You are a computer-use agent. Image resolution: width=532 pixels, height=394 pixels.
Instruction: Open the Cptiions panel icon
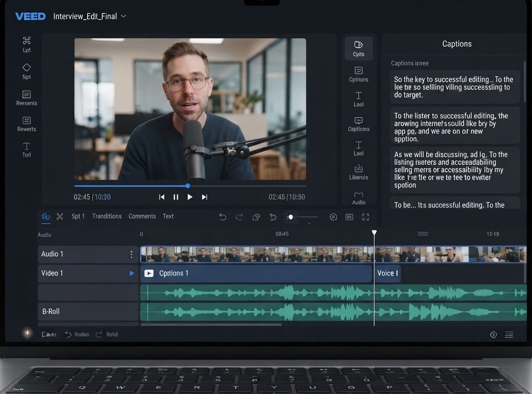[x=358, y=74]
